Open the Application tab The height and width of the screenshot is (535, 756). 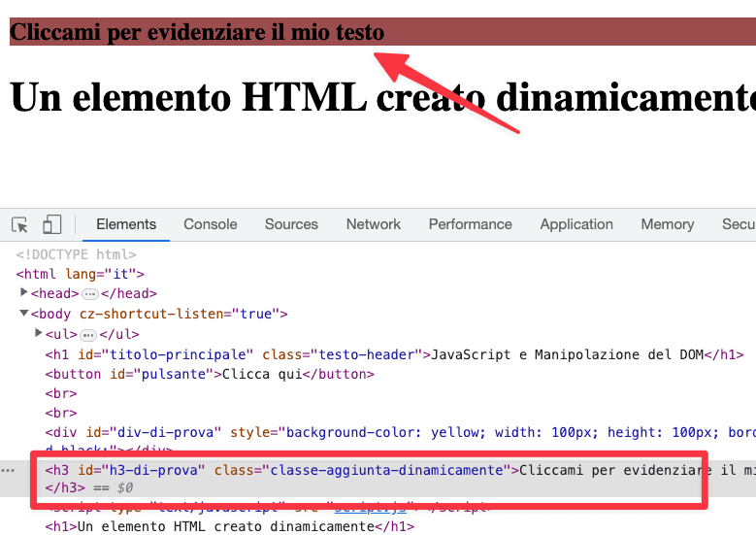576,224
